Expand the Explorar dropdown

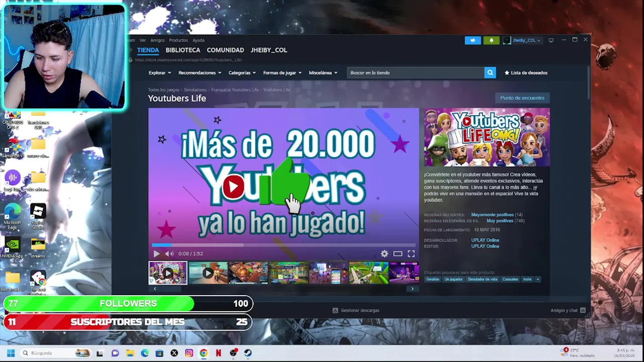tap(159, 73)
